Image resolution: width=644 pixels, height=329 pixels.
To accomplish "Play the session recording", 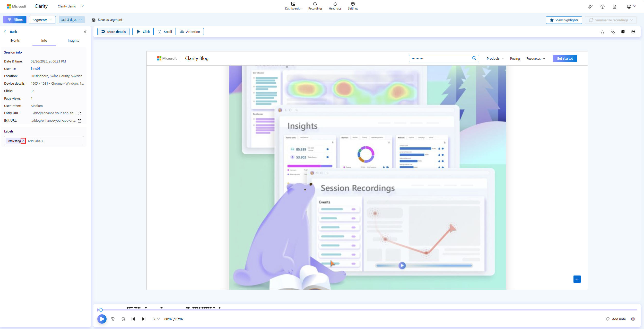I will (x=102, y=319).
